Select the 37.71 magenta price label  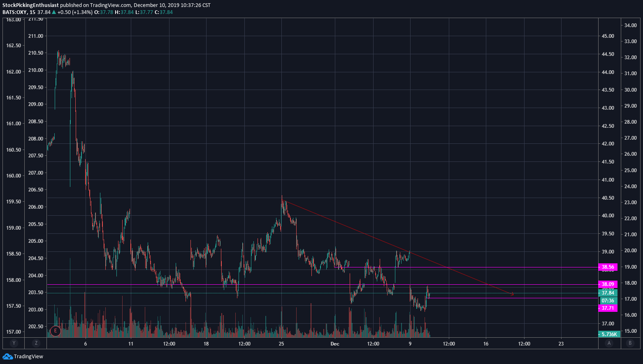click(608, 308)
